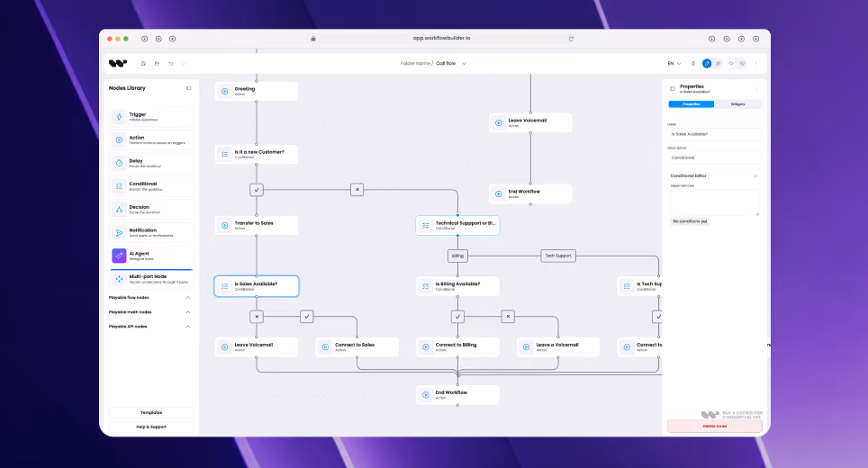This screenshot has height=468, width=868.
Task: Click the Billing branch label
Action: tap(457, 256)
